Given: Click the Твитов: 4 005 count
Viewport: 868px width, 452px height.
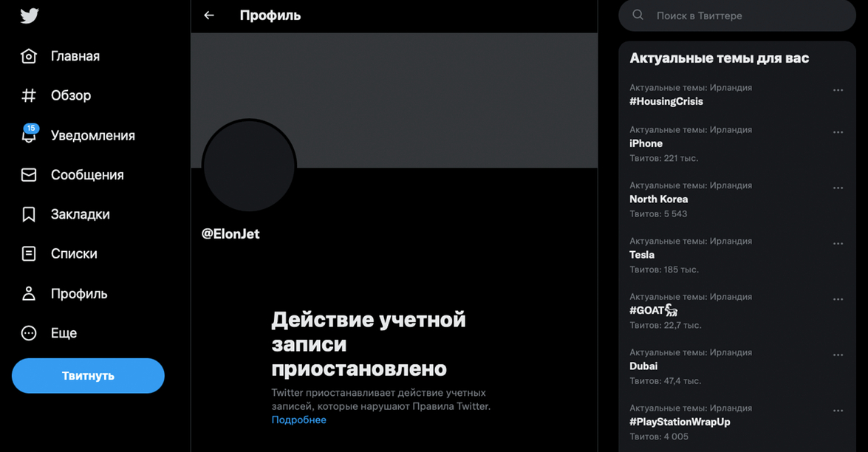Looking at the screenshot, I should [659, 437].
